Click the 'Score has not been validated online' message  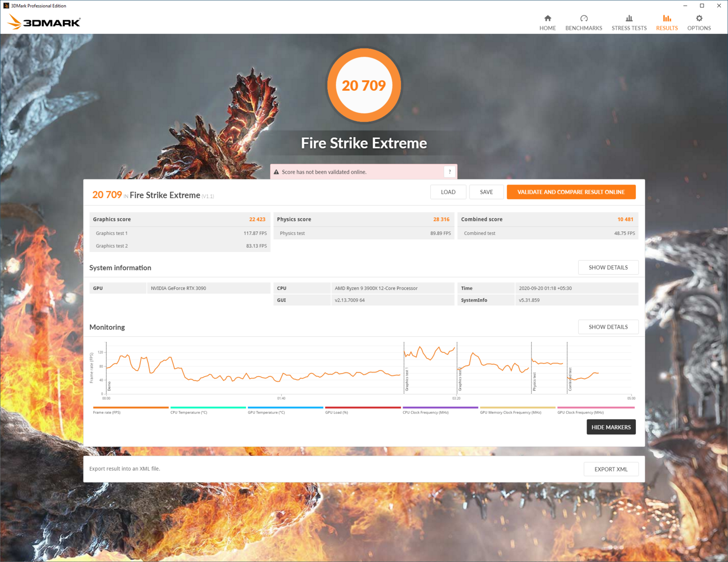[x=324, y=172]
